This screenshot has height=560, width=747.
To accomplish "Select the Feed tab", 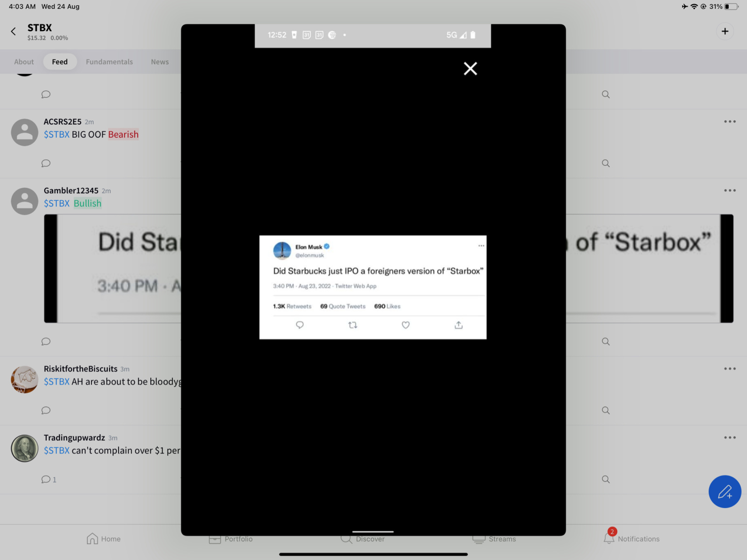I will (x=60, y=62).
